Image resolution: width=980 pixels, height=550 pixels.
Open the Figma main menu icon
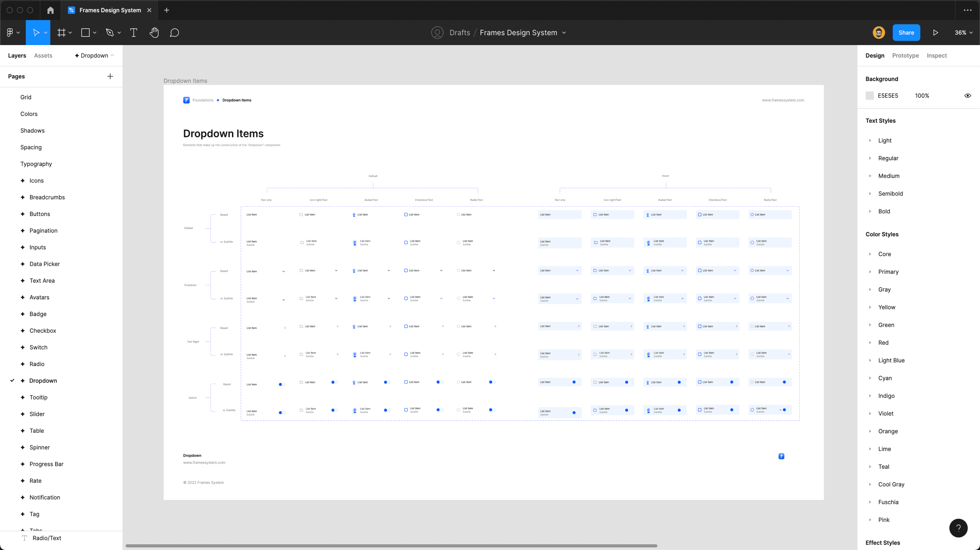pos(10,33)
